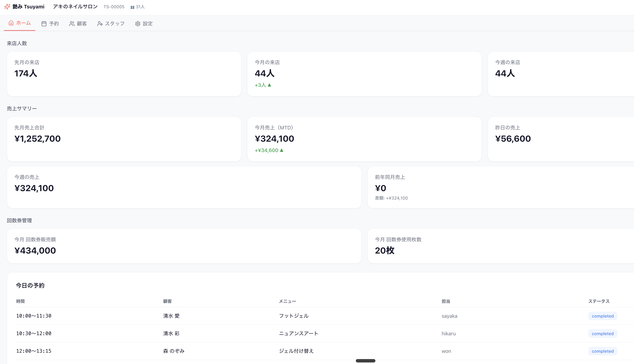
Task: Switch to the 予約 tab
Action: point(50,23)
